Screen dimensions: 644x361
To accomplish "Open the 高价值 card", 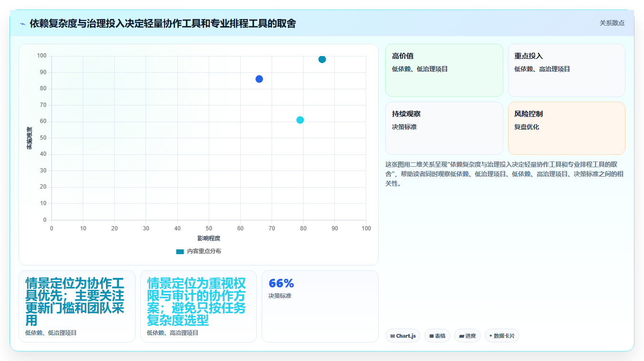I will click(444, 70).
